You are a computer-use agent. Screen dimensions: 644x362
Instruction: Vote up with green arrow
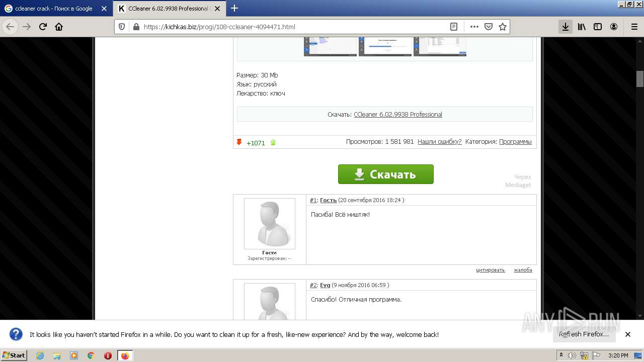coord(273,142)
